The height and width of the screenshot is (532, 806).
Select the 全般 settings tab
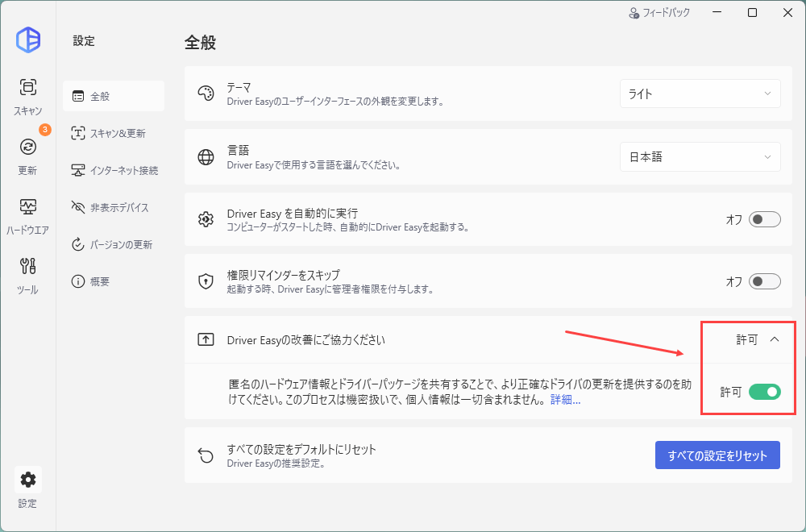point(114,96)
